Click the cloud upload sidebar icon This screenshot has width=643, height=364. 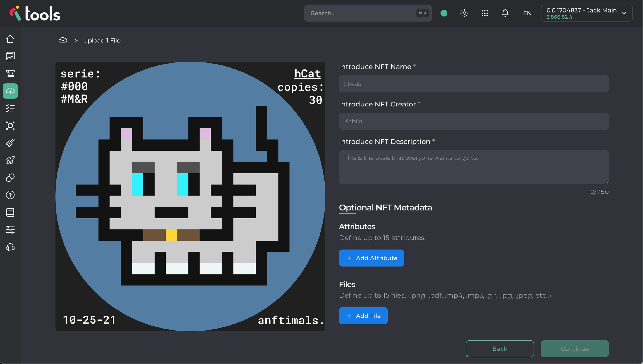pyautogui.click(x=10, y=91)
